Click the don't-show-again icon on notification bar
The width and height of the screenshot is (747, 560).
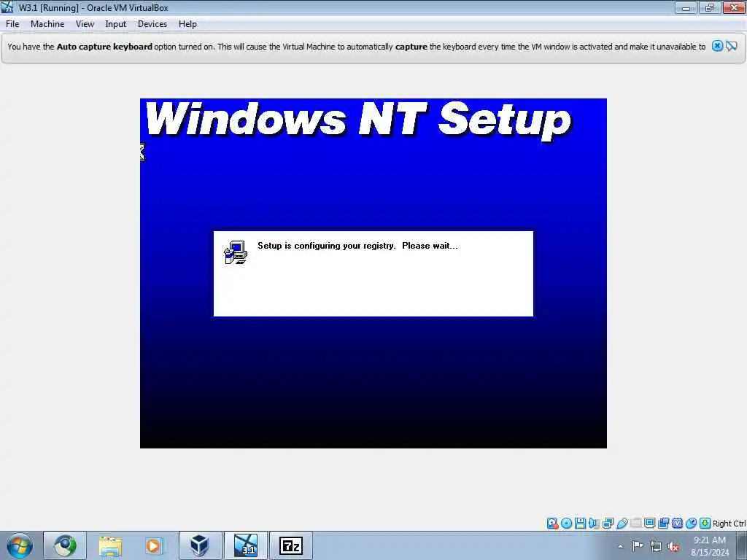coord(732,46)
